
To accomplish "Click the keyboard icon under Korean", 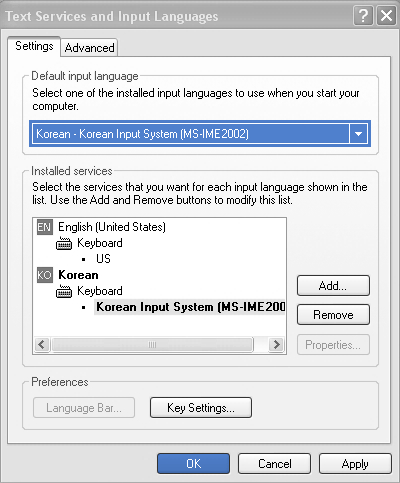I will click(64, 291).
